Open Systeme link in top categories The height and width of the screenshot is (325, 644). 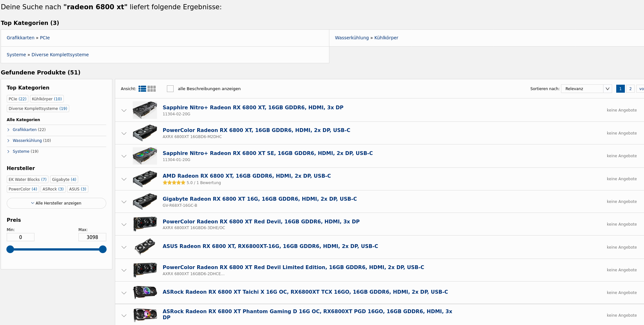click(x=16, y=55)
